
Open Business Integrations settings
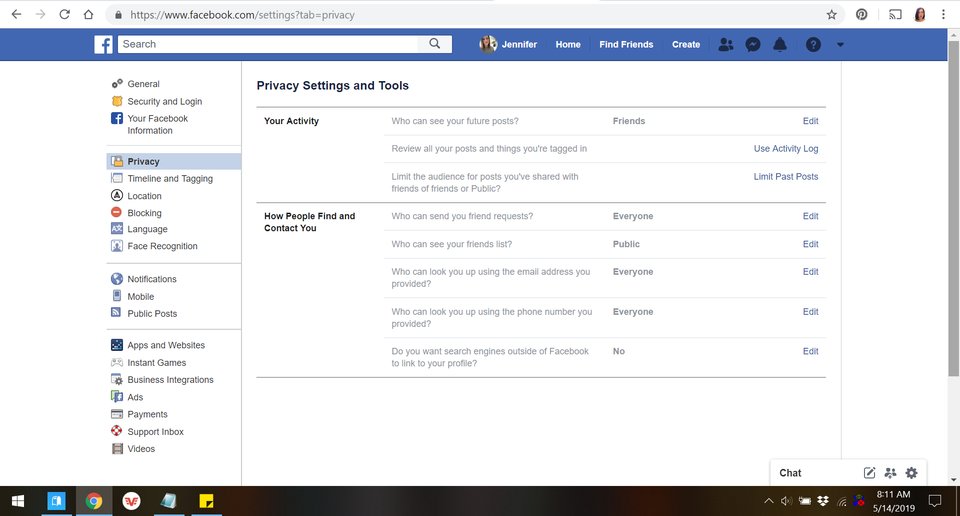point(170,380)
